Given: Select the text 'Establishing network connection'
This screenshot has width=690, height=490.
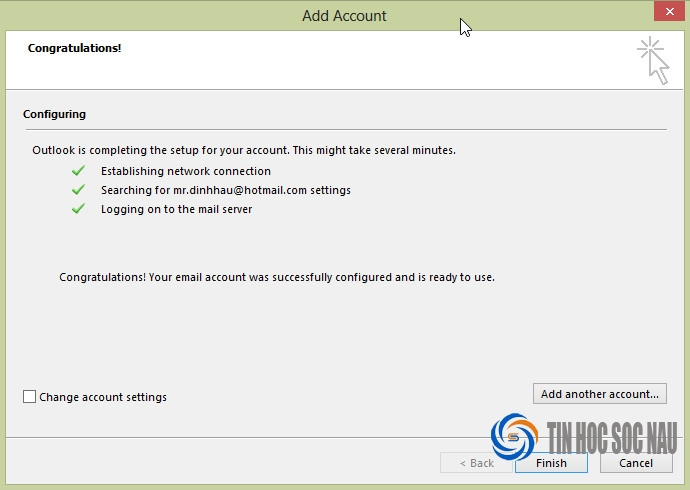Looking at the screenshot, I should (186, 171).
